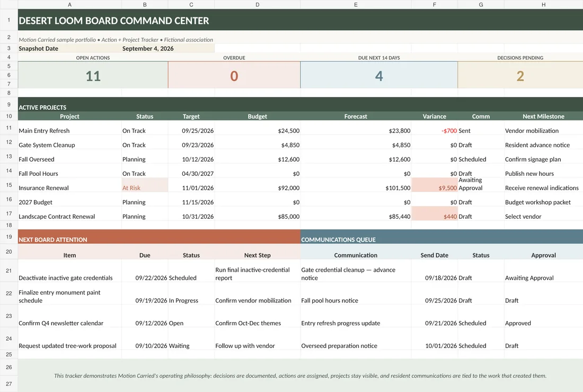Click the Select vendor milestone cell
This screenshot has width=583, height=392.
(543, 213)
